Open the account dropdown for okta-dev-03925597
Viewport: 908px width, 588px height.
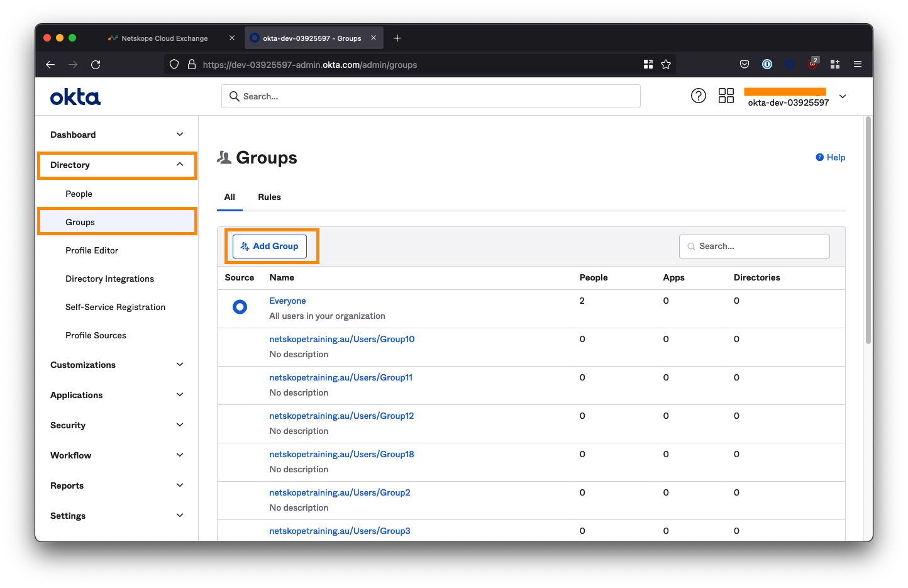[x=843, y=96]
